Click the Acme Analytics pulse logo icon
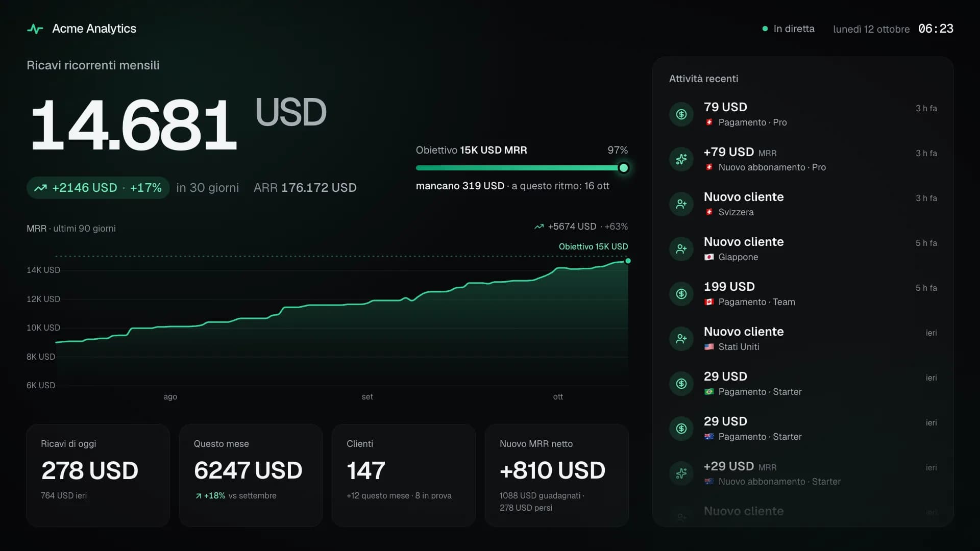This screenshot has height=551, width=980. (35, 29)
